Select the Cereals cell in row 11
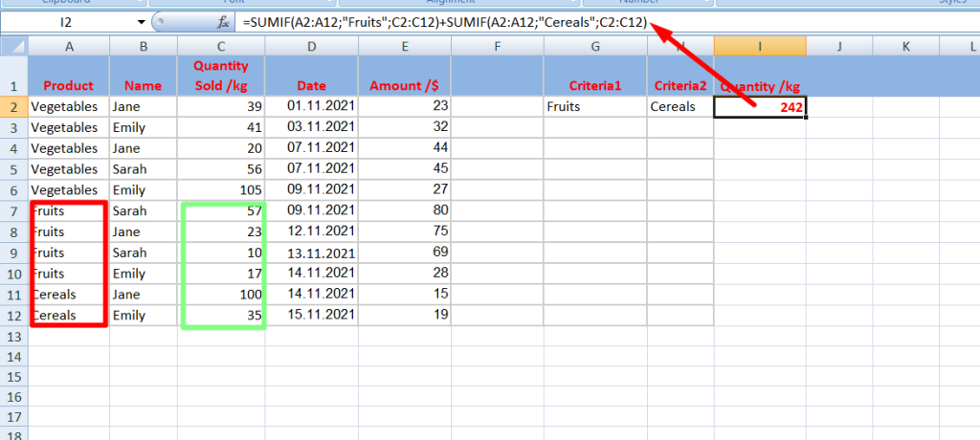 tap(69, 295)
